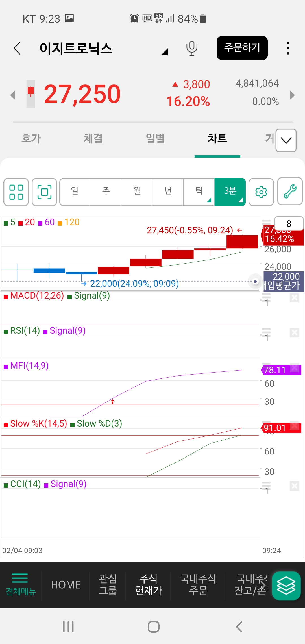Switch to the 체결 tab

[x=93, y=139]
